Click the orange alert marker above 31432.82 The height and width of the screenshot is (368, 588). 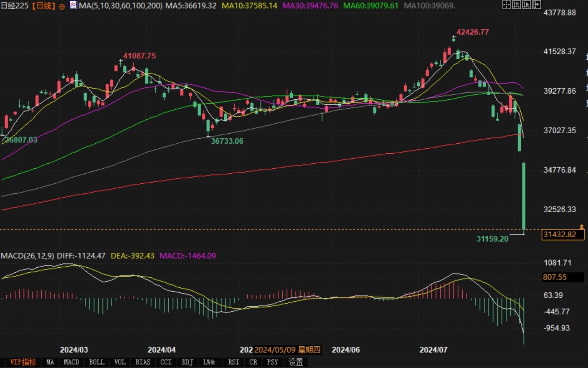(x=582, y=227)
